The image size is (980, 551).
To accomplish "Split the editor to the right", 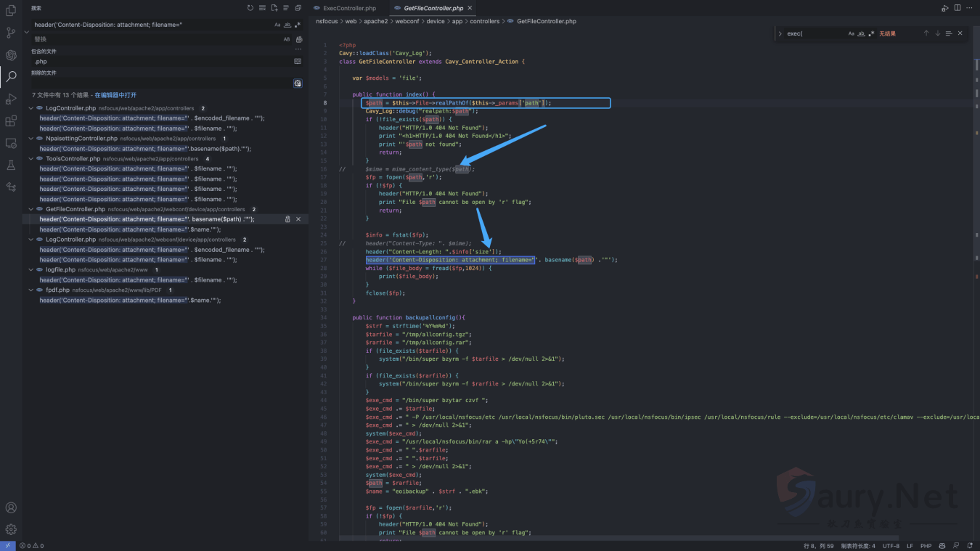I will [957, 8].
